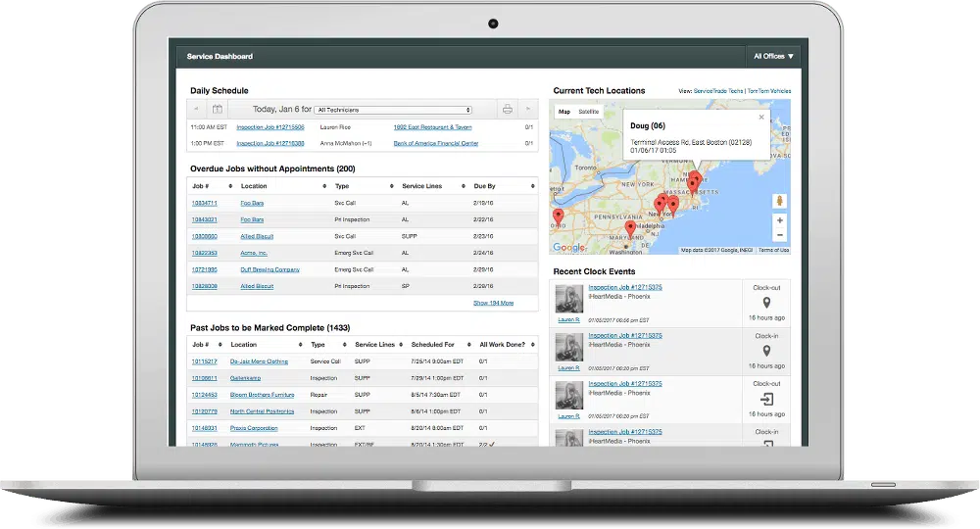Viewport: 980px width, 529px height.
Task: Go to previous day using left arrow
Action: coord(196,110)
